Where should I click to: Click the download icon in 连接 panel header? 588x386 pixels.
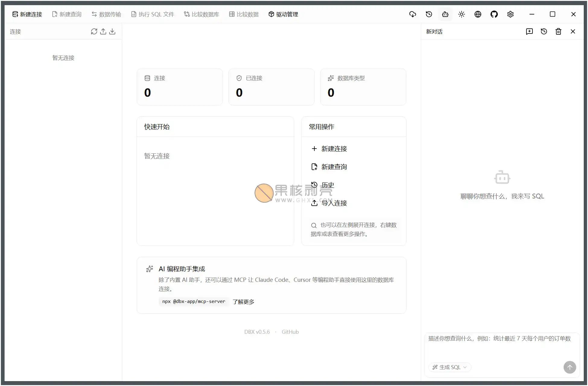(x=112, y=31)
